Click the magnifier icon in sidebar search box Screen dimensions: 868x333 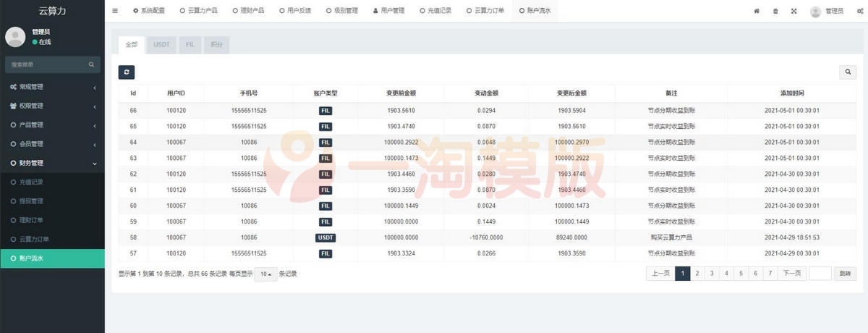(x=91, y=64)
